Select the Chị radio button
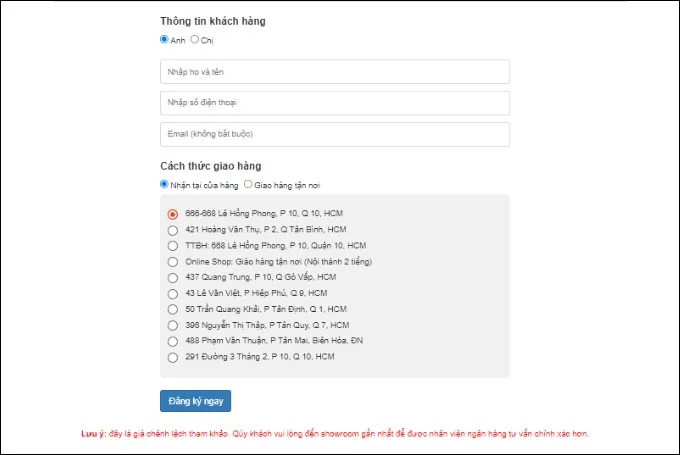The width and height of the screenshot is (680, 455). pos(195,39)
